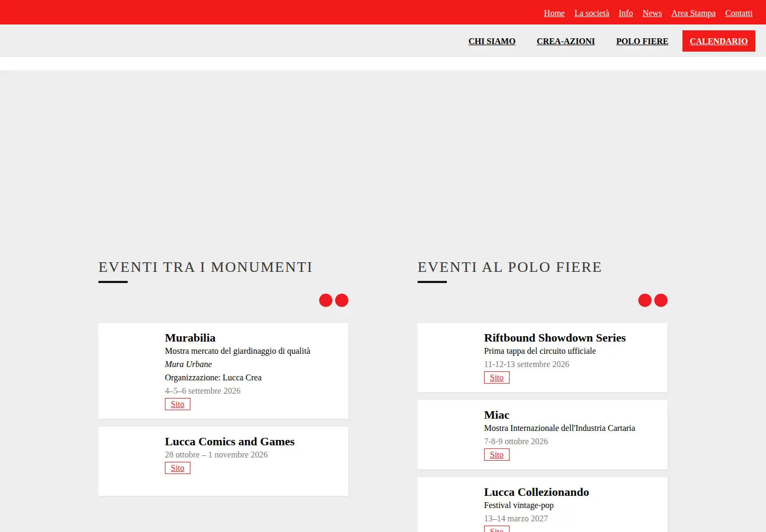Select the Miac event title
Image resolution: width=766 pixels, height=532 pixels.
pyautogui.click(x=497, y=415)
